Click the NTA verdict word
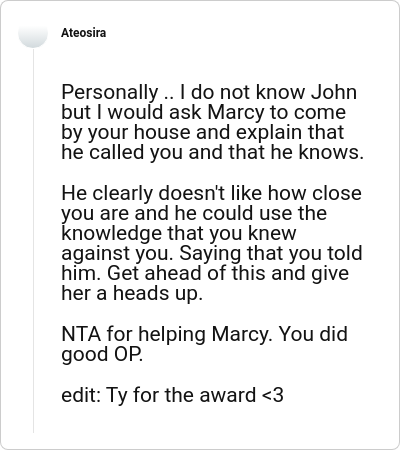 click(81, 334)
